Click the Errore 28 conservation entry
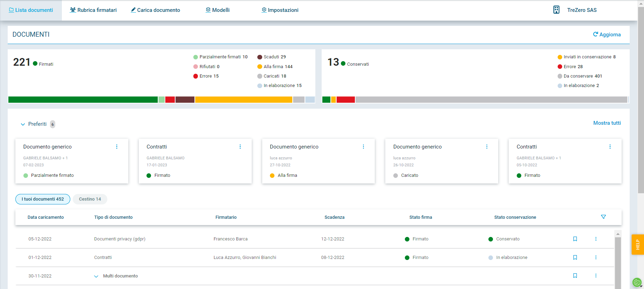 [570, 67]
